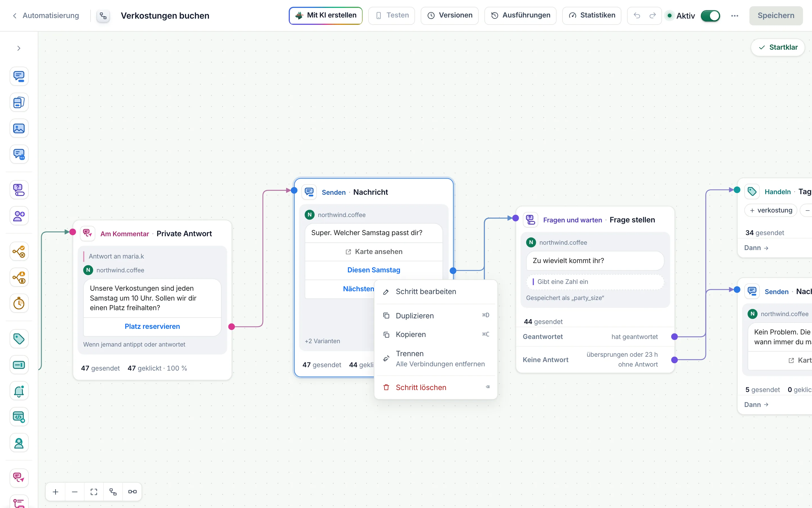812x508 pixels.
Task: Click the A/B split icon in sidebar
Action: click(19, 277)
